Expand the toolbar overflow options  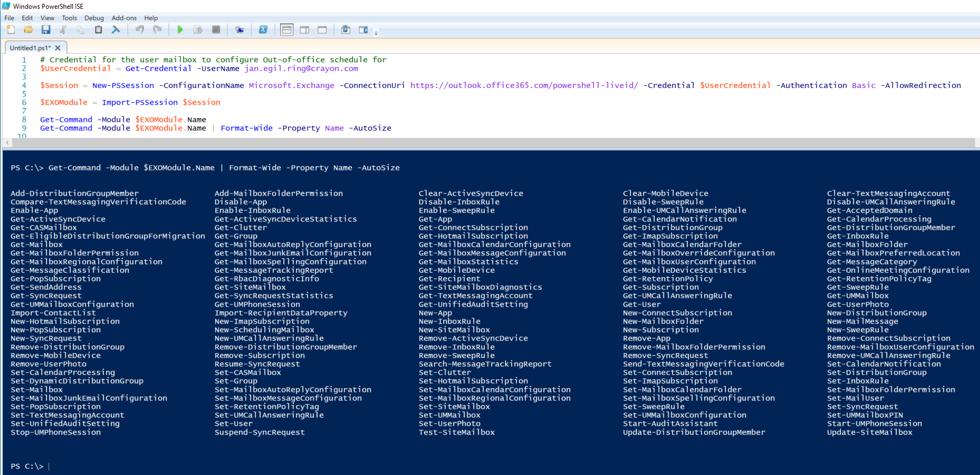coord(376,33)
